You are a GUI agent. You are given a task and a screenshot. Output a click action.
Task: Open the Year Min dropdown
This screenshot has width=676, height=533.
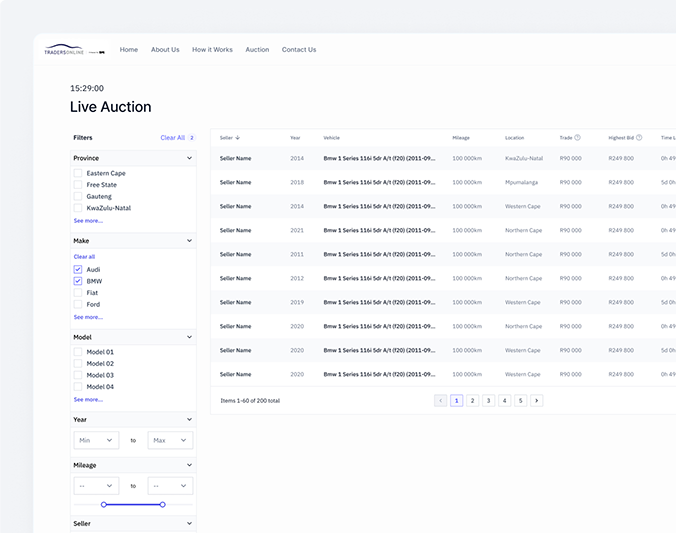click(96, 440)
